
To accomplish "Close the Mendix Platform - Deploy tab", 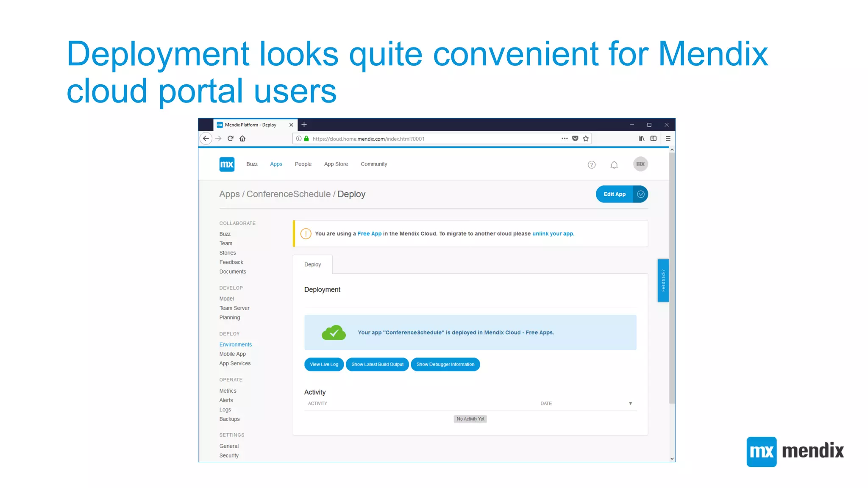I will pyautogui.click(x=291, y=125).
